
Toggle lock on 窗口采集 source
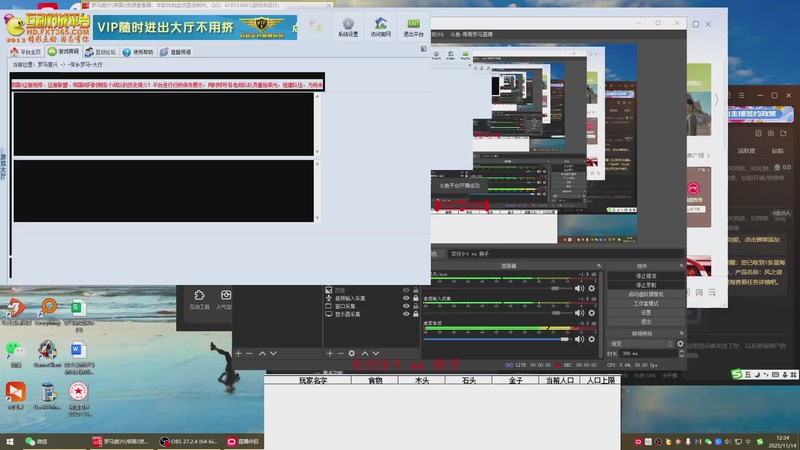click(415, 306)
